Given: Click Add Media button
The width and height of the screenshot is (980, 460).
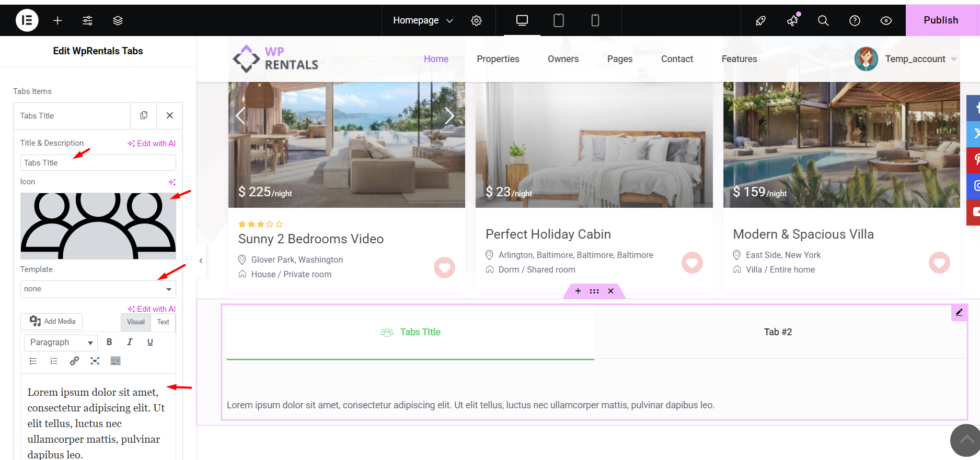Looking at the screenshot, I should 52,321.
